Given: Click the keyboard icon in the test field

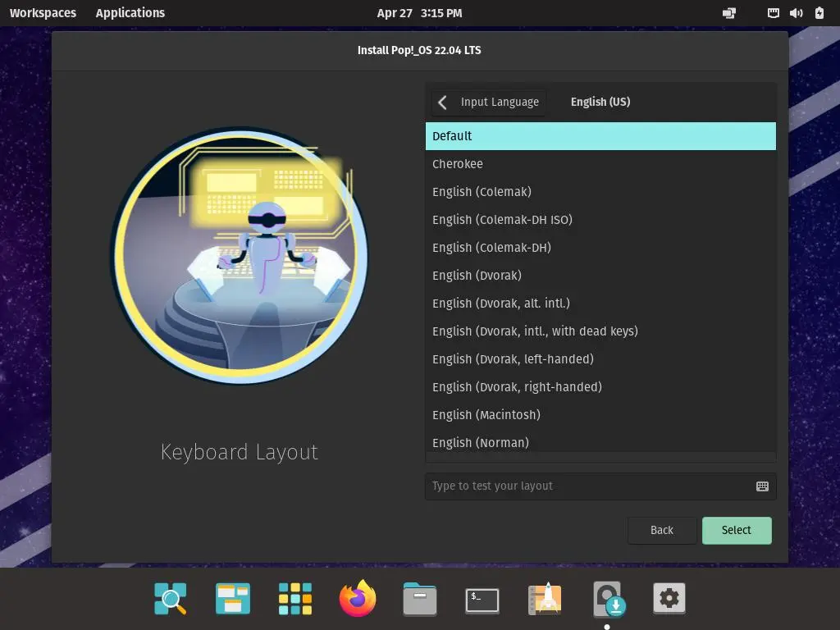Looking at the screenshot, I should (762, 486).
